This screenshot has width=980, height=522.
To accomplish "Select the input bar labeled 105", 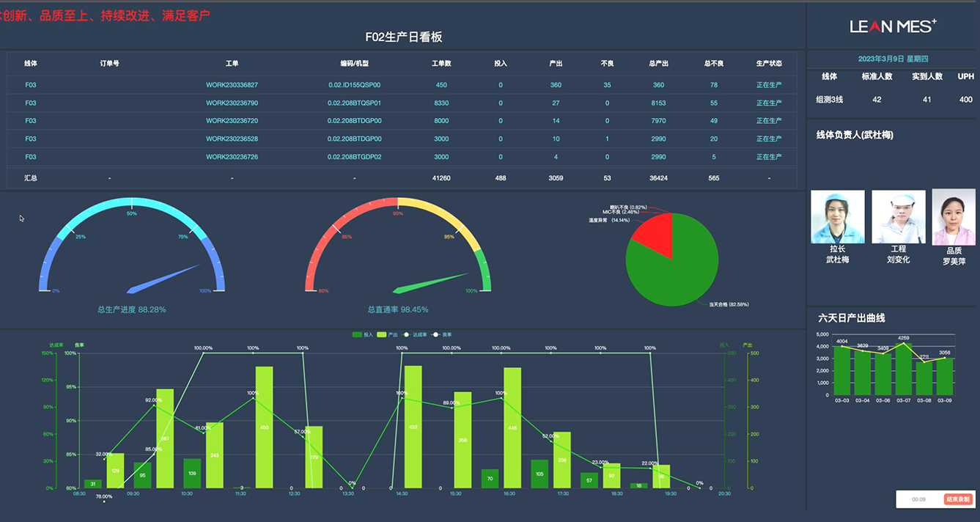I will coord(539,474).
